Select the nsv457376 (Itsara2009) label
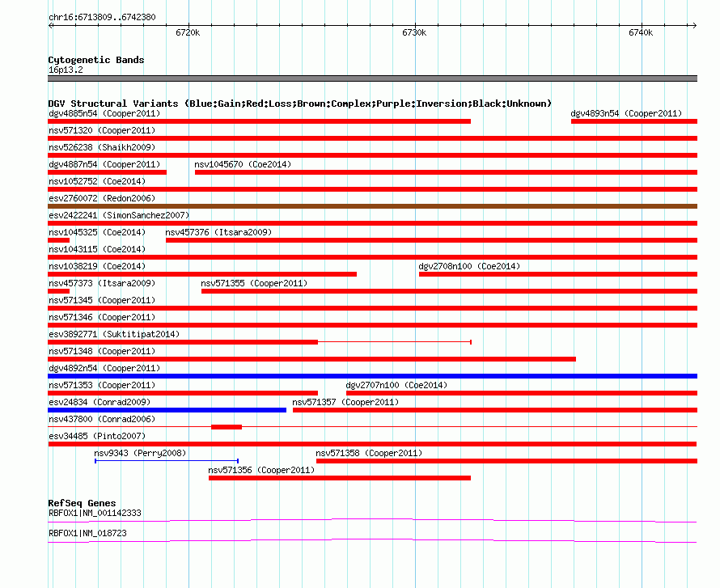720x588 pixels. coord(218,232)
